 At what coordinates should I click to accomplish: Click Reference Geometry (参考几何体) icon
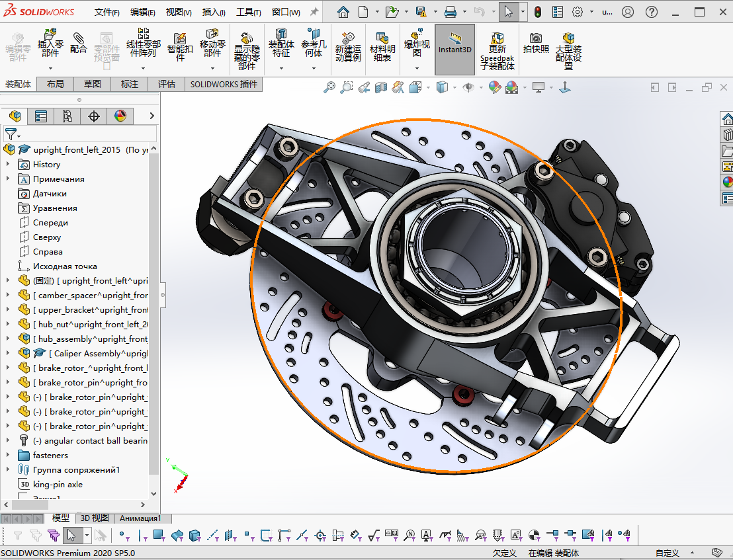(314, 43)
